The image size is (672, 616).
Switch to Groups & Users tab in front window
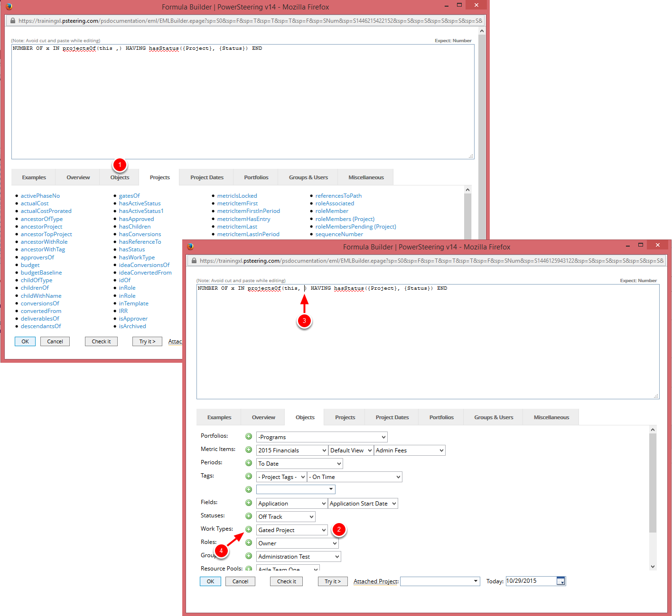pos(494,417)
